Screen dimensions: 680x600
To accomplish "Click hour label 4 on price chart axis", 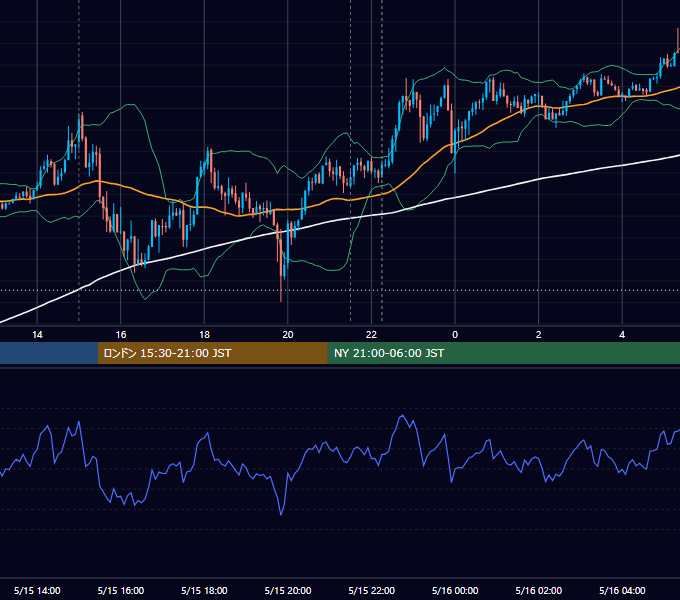I will 622,335.
